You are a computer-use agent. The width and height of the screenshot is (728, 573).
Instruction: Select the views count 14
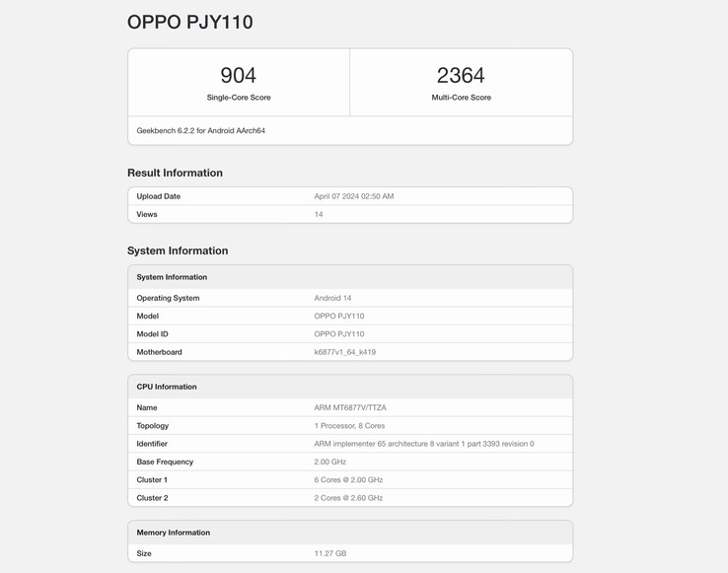pyautogui.click(x=319, y=215)
